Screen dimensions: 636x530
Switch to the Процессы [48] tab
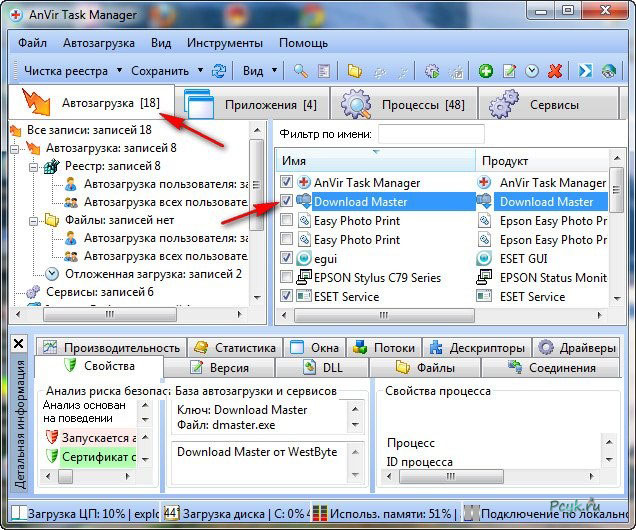pyautogui.click(x=403, y=104)
